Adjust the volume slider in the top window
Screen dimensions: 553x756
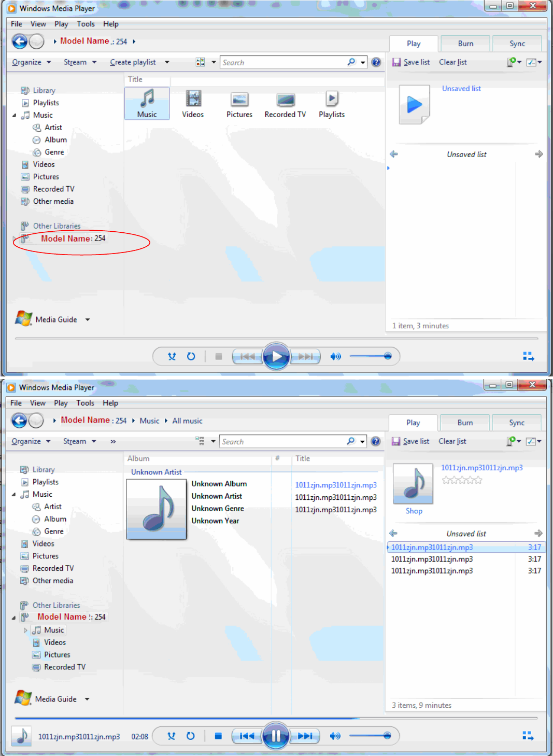tap(371, 356)
